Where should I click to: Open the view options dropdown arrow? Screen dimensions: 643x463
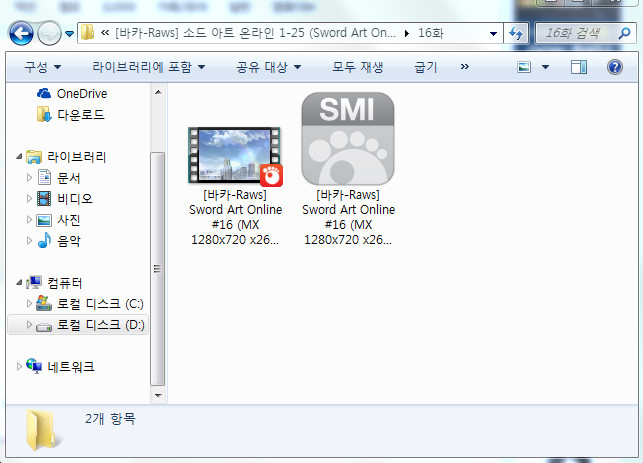545,67
